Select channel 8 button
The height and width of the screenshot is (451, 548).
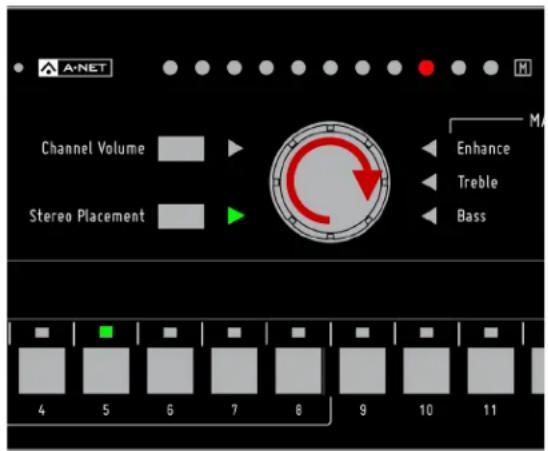pos(298,371)
